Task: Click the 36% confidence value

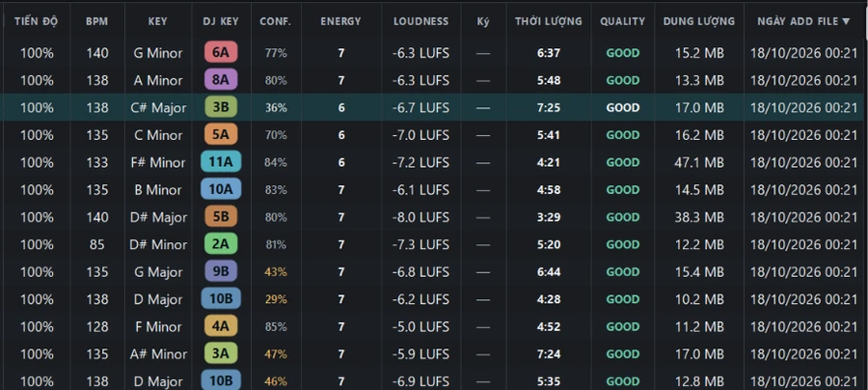Action: click(276, 108)
